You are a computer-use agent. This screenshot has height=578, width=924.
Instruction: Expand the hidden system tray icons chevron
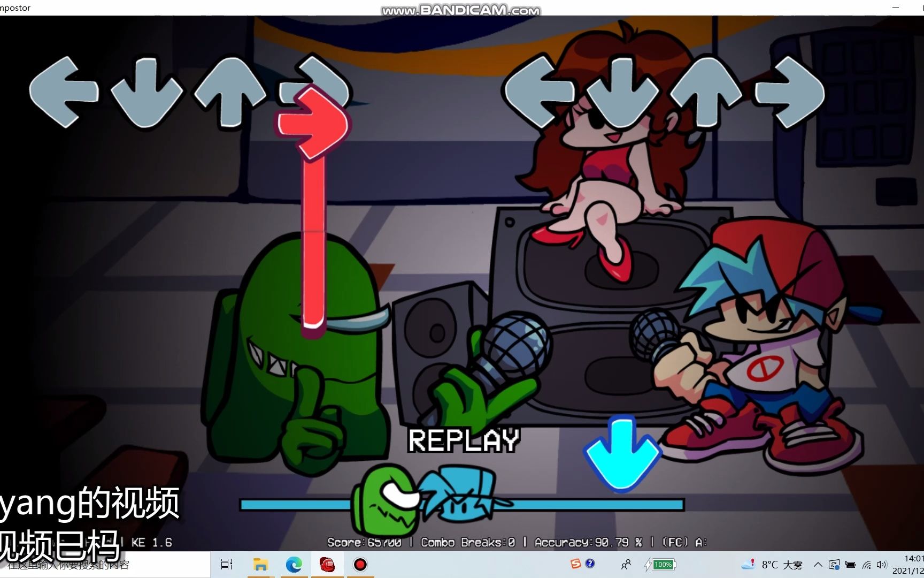(x=818, y=565)
